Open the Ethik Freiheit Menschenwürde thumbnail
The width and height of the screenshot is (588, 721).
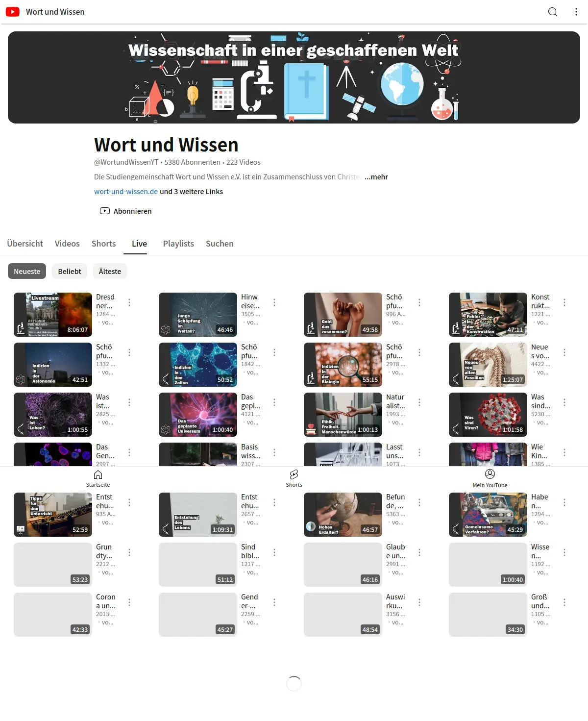point(343,415)
